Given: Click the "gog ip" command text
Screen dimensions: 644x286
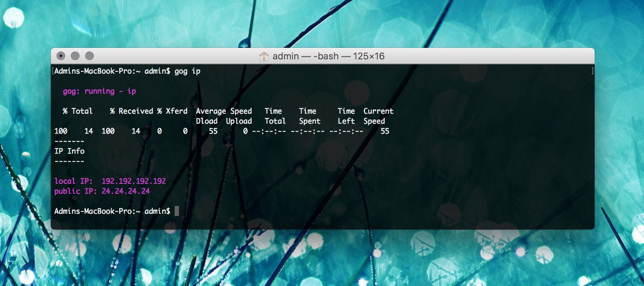Looking at the screenshot, I should [187, 71].
